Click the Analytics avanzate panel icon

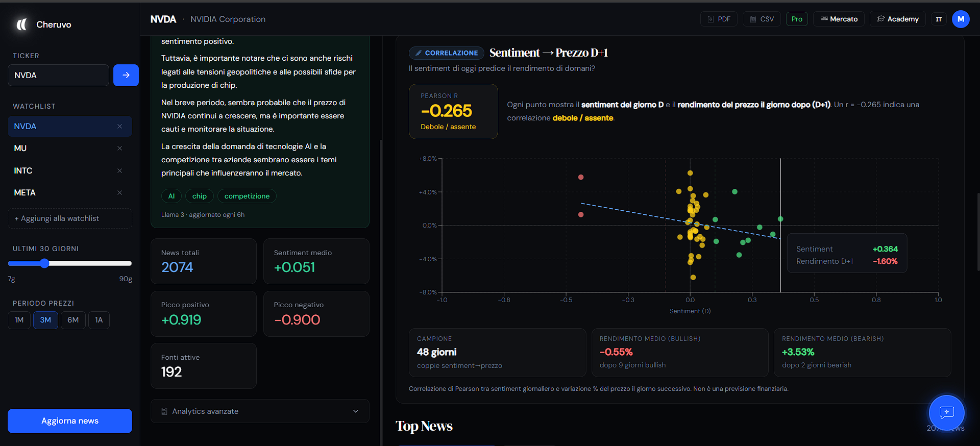click(164, 411)
